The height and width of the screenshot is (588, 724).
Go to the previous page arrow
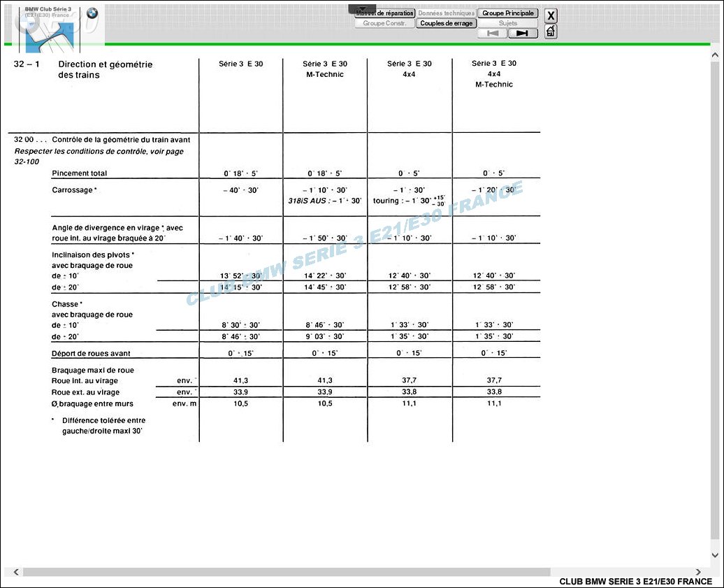492,34
